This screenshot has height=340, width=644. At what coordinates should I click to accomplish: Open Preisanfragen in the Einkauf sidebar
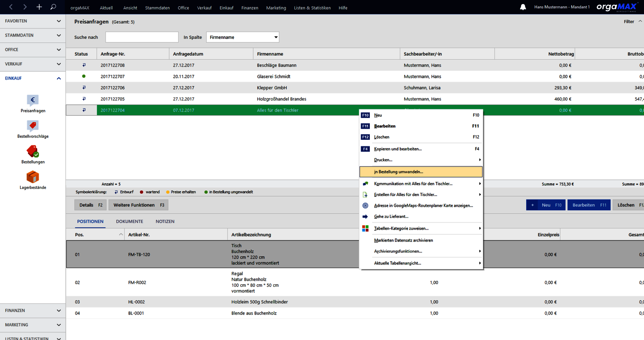pyautogui.click(x=33, y=104)
